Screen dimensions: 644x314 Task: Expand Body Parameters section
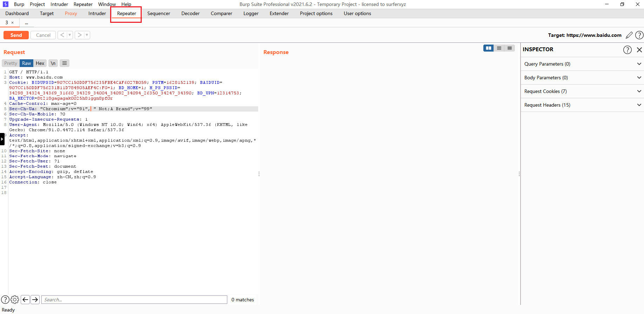(x=582, y=78)
